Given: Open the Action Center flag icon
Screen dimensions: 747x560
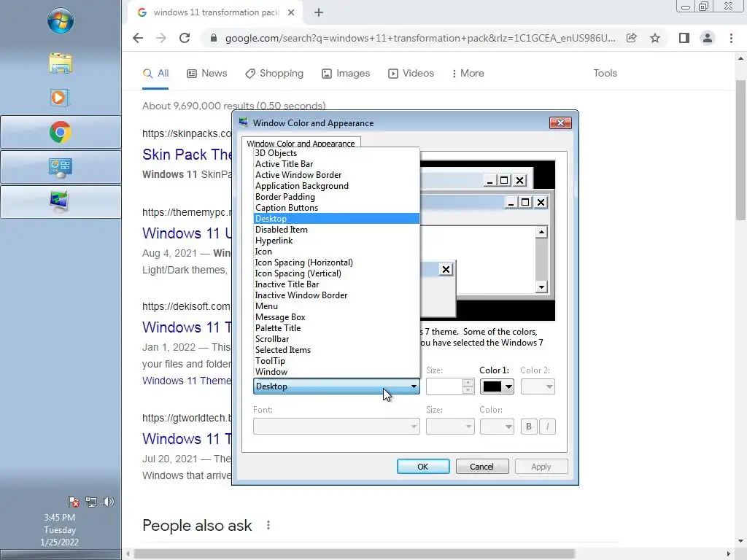Looking at the screenshot, I should coord(74,502).
